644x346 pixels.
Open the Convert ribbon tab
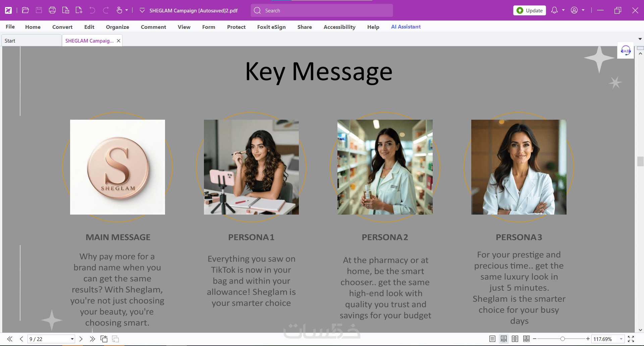coord(62,27)
